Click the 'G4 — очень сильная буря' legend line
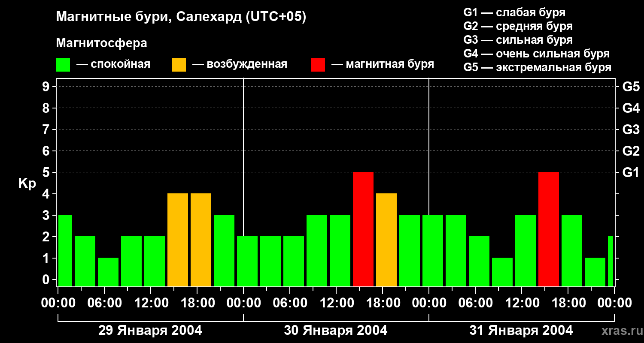The height and width of the screenshot is (343, 644). click(536, 54)
